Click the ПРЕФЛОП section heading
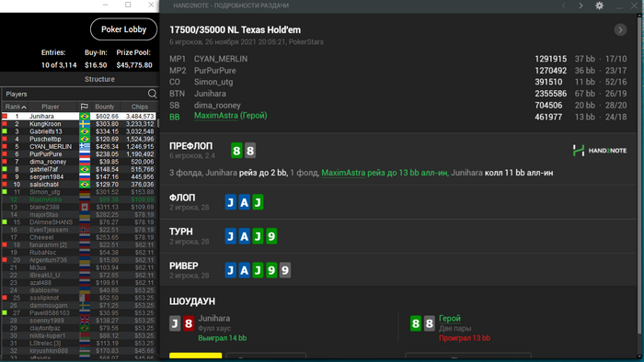Image resolution: width=644 pixels, height=362 pixels. point(191,146)
